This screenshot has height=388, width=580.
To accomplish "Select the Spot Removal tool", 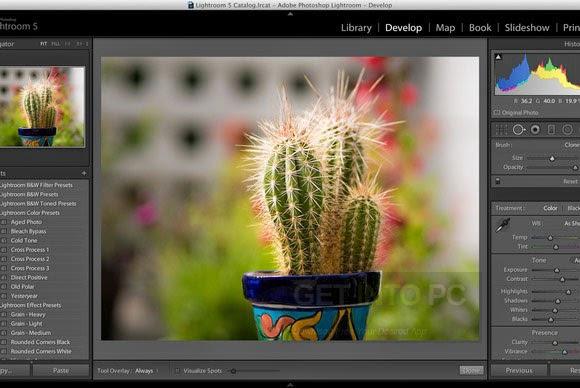I will [x=519, y=129].
